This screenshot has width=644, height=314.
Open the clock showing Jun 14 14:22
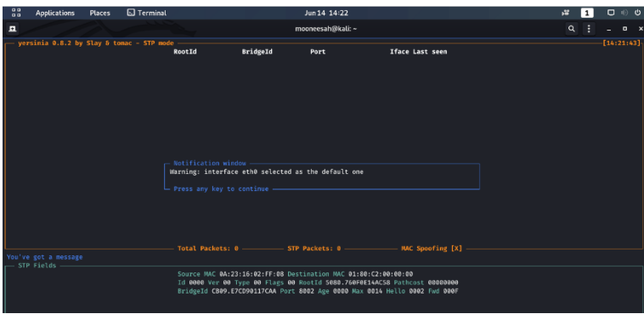pyautogui.click(x=326, y=13)
